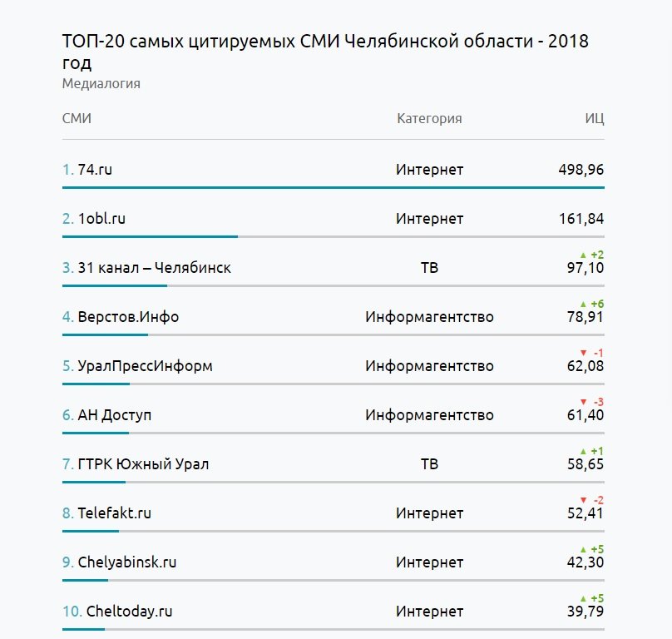Viewport: 672px width, 639px height.
Task: Click the red down arrow beside -2
Action: pos(583,500)
